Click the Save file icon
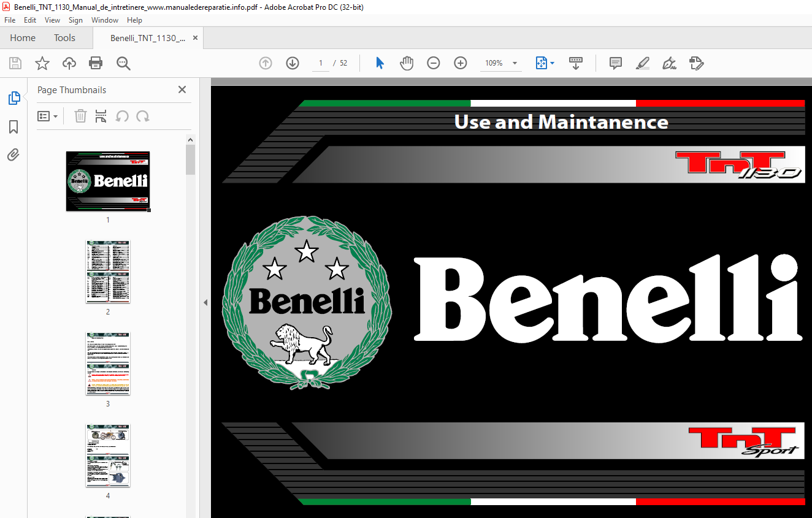Viewport: 812px width, 518px height. click(x=15, y=63)
